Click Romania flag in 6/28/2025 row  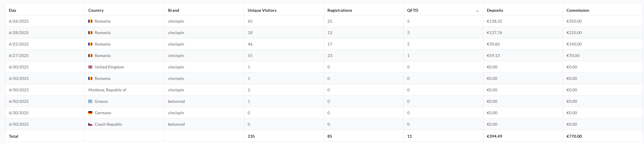(90, 33)
